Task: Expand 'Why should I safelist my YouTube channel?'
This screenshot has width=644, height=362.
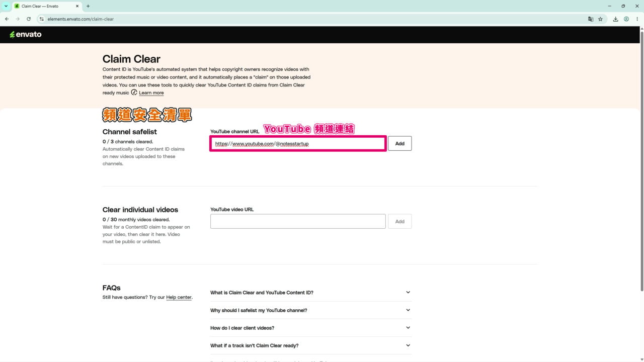Action: point(311,310)
